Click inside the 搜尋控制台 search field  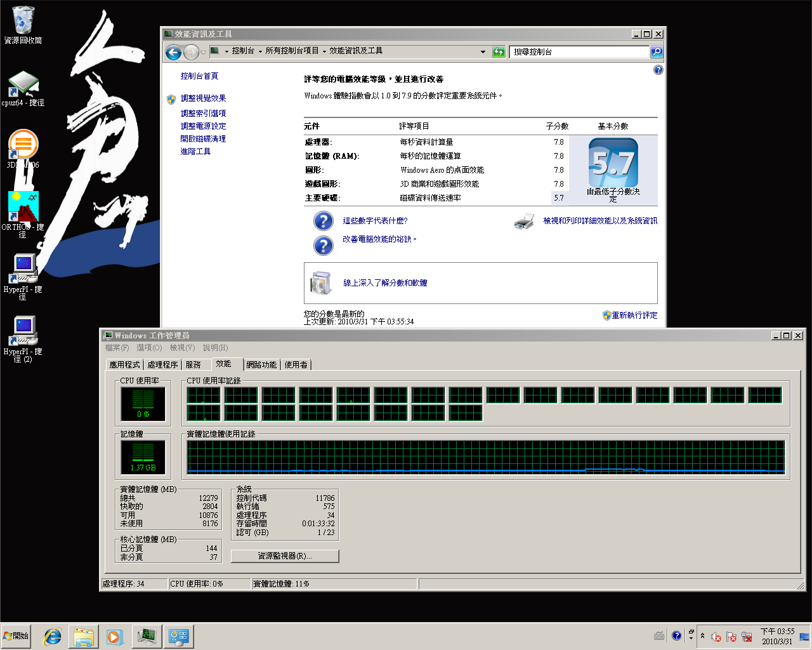pos(580,52)
